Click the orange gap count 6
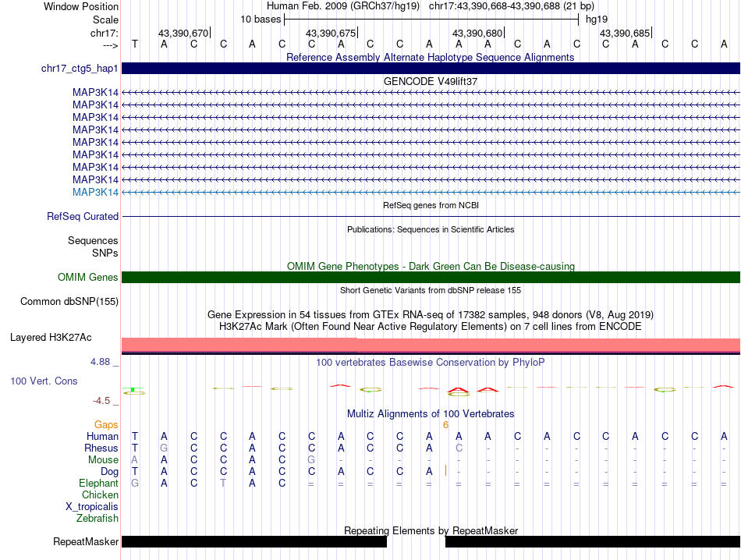The image size is (741, 560). [445, 425]
